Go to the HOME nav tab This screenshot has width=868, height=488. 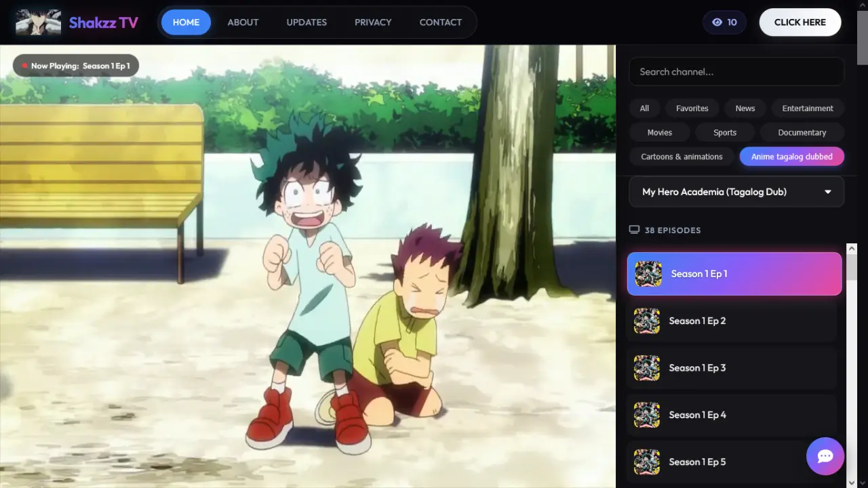186,22
